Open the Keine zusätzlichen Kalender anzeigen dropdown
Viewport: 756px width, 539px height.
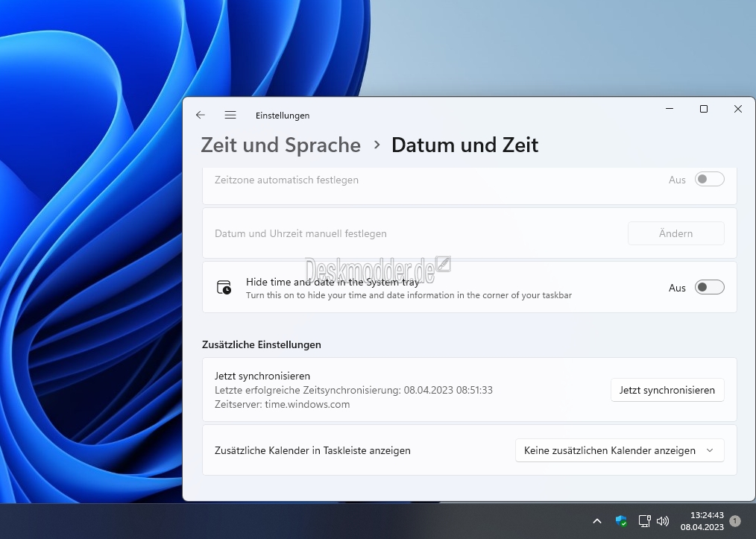(620, 450)
